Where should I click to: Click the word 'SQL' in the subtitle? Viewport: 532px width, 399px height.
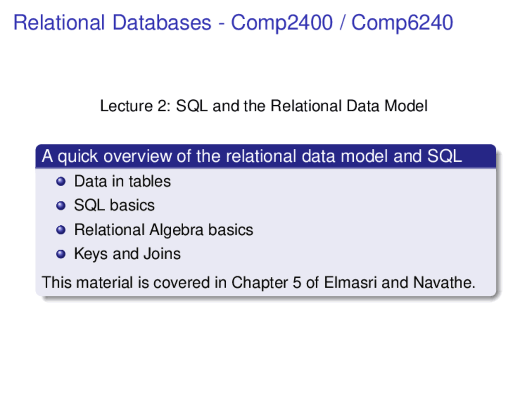click(x=192, y=106)
